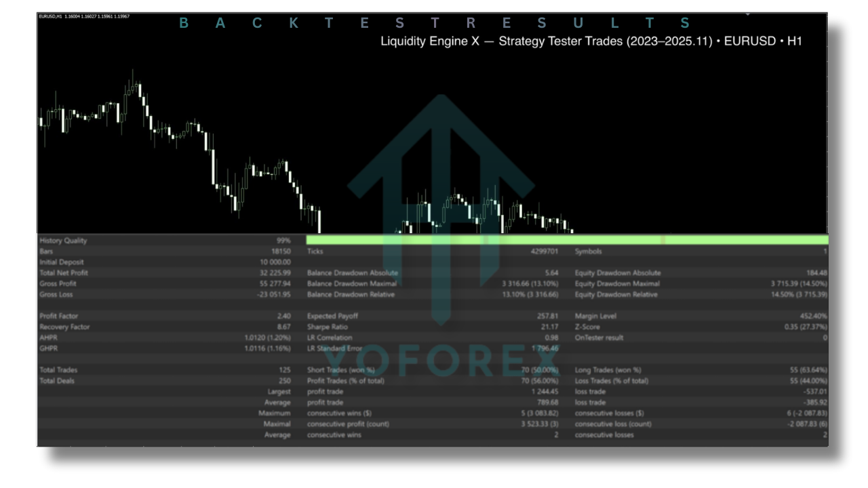Click the Recovery Factor row label
Viewport: 868px width, 488px height.
pyautogui.click(x=63, y=327)
